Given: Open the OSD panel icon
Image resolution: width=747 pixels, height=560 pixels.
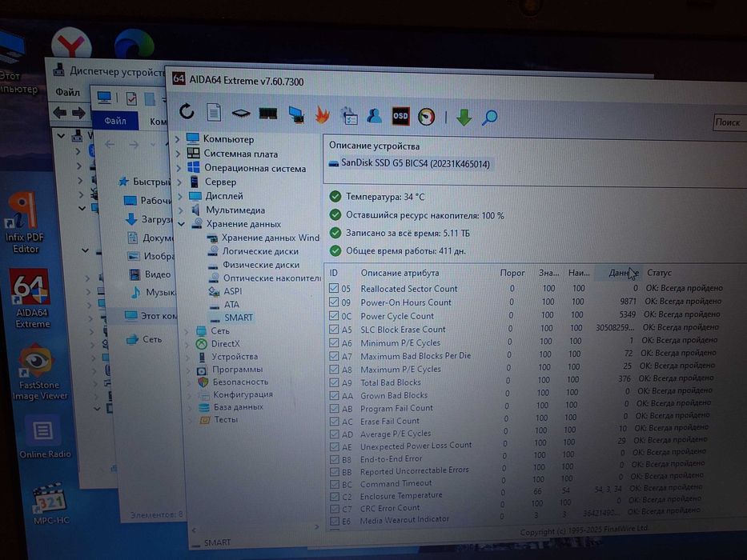Looking at the screenshot, I should coord(400,116).
